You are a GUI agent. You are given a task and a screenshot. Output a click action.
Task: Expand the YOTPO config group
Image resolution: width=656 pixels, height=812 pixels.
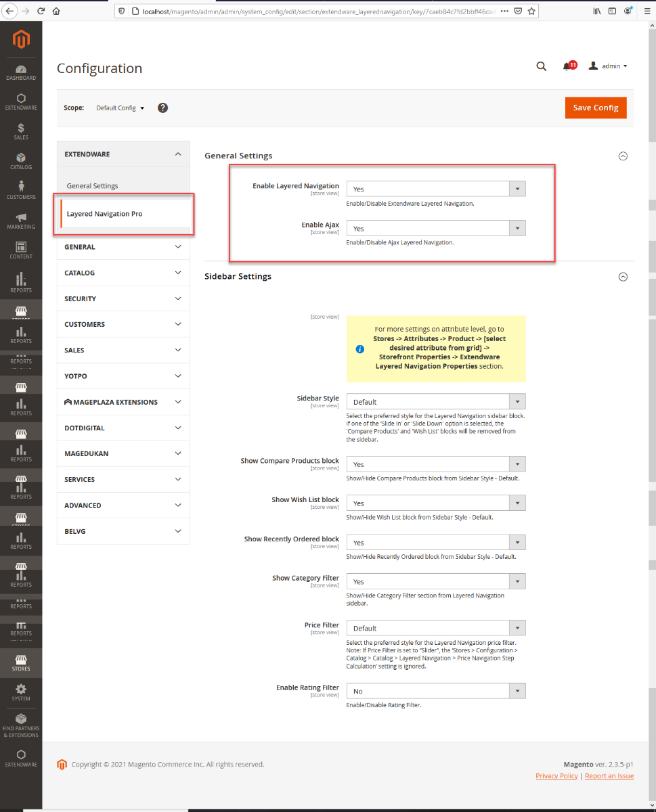123,376
